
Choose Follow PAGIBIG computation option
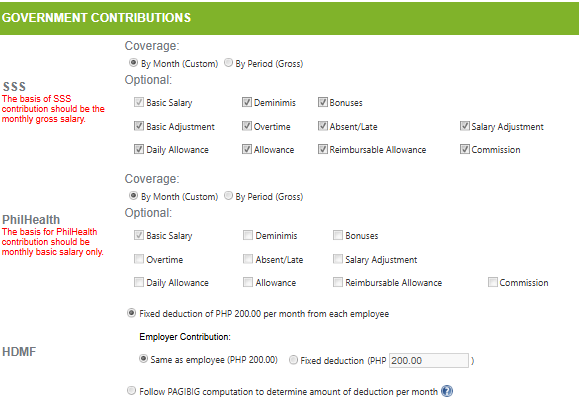tap(131, 390)
